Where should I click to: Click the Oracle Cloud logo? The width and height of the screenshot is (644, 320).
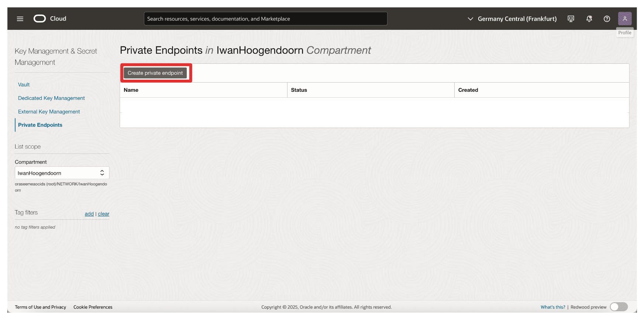click(50, 18)
